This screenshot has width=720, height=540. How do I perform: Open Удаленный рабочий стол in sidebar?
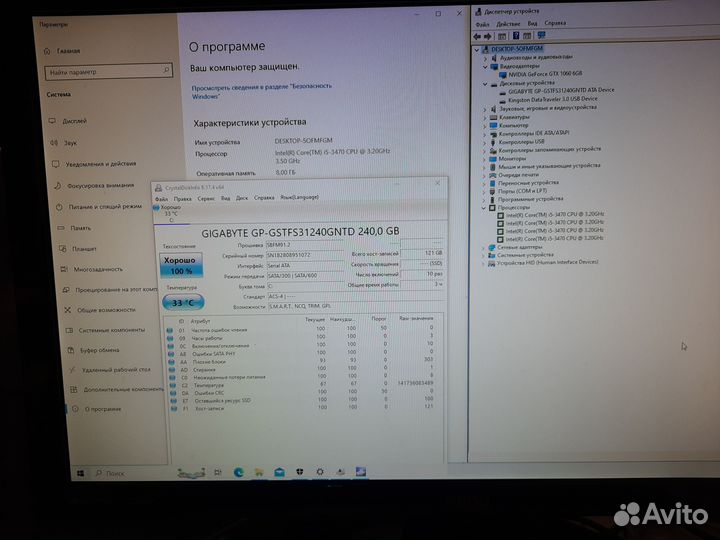pos(109,370)
